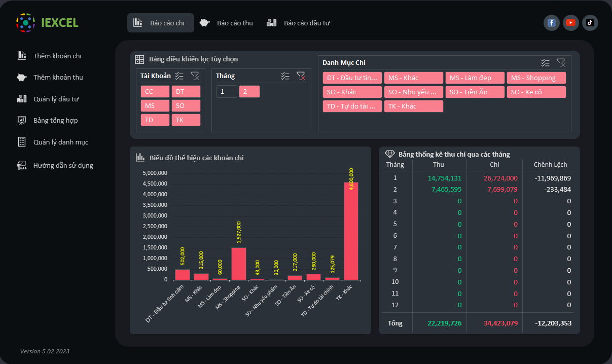Switch to the Báo cáo thu tab
The width and height of the screenshot is (612, 364).
(x=227, y=23)
